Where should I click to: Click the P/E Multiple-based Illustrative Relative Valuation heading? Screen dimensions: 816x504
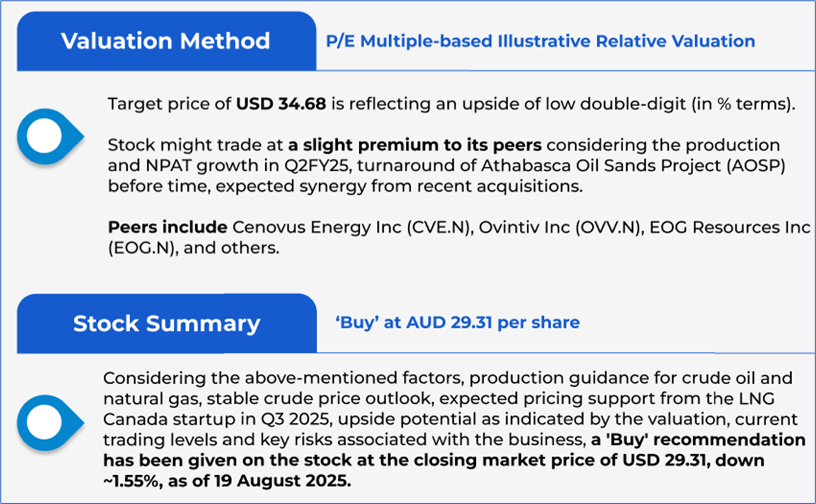[540, 41]
